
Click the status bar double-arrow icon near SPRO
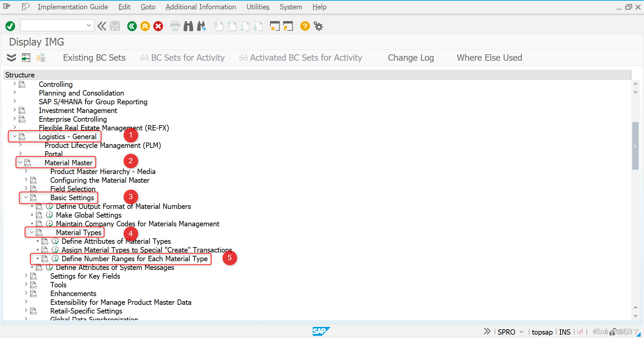(x=487, y=332)
